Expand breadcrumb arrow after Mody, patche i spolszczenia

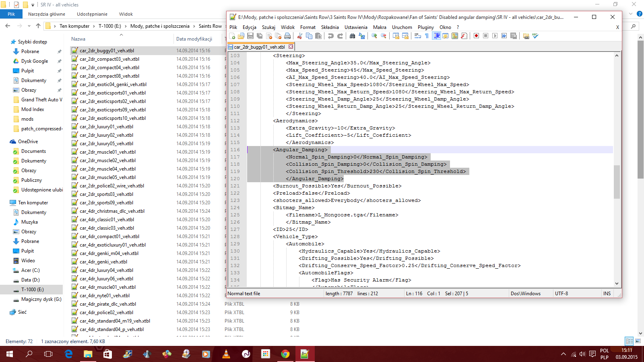point(194,26)
